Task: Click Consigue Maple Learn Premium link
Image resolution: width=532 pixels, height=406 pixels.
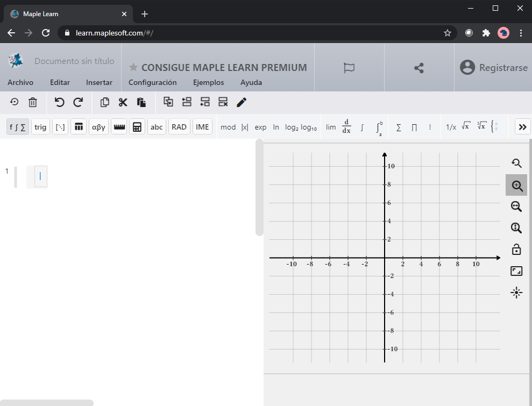Action: coord(218,68)
